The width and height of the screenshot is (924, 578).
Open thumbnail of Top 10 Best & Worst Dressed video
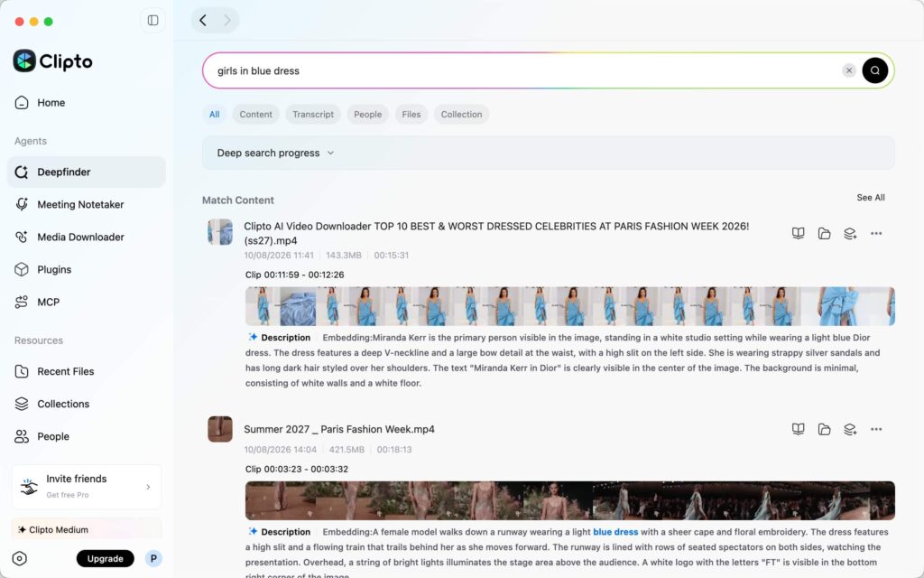pyautogui.click(x=220, y=232)
